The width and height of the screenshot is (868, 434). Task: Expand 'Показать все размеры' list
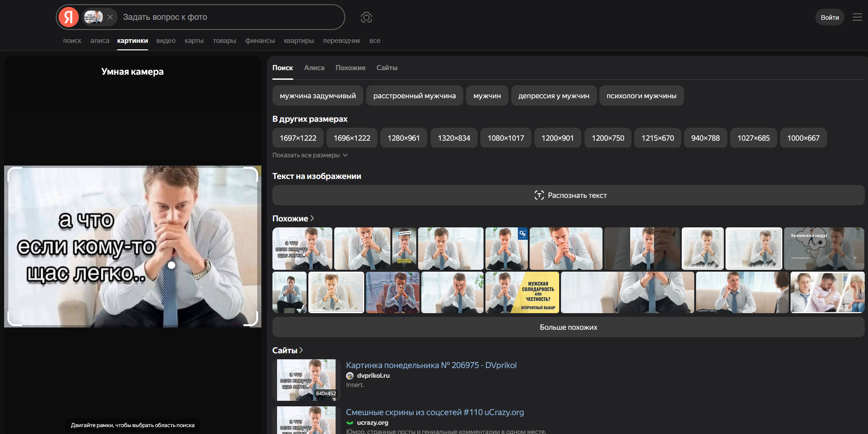pyautogui.click(x=310, y=155)
